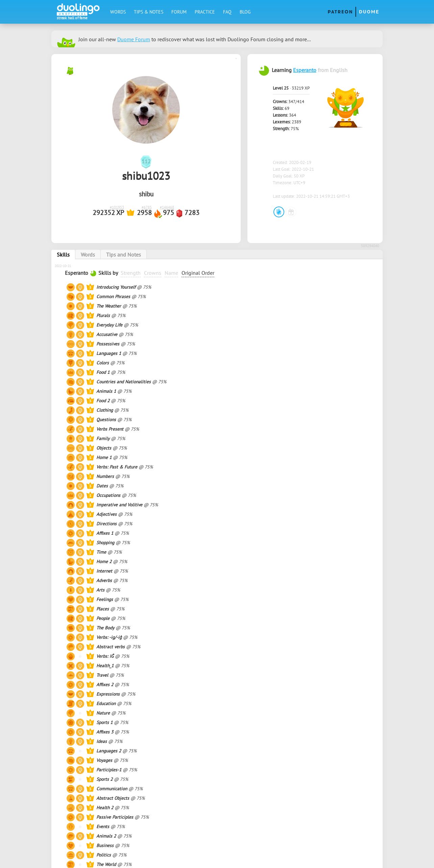Click skill icon for Time row

[x=71, y=552]
